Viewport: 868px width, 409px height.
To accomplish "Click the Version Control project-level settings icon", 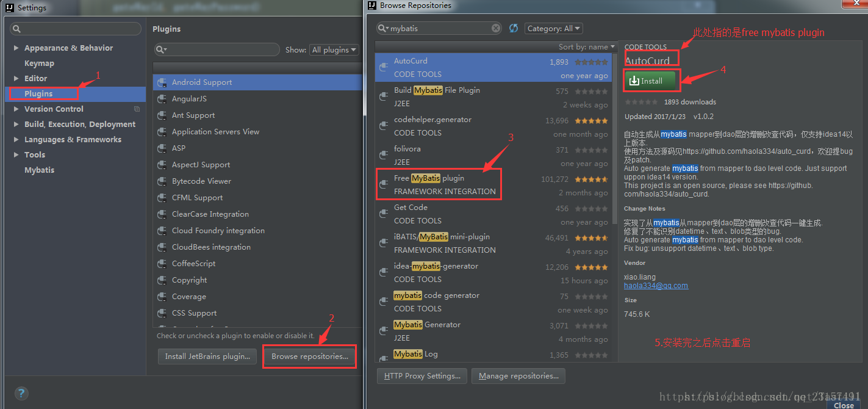I will [x=137, y=109].
